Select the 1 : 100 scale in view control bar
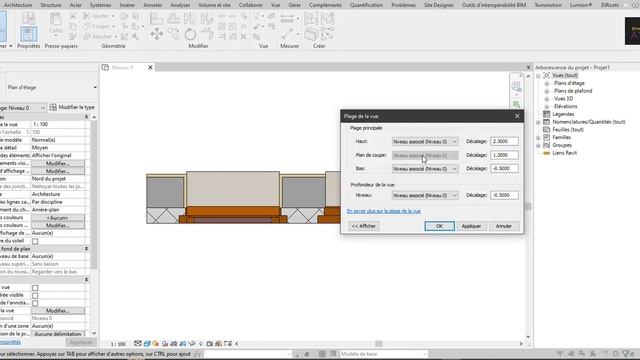The width and height of the screenshot is (640, 360). click(x=118, y=344)
